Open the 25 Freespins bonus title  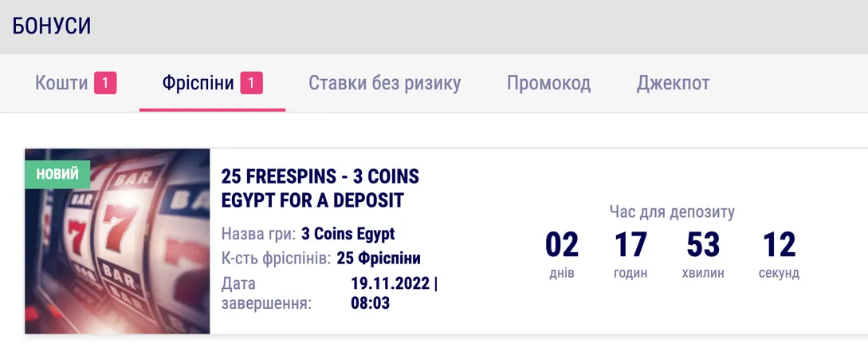pyautogui.click(x=320, y=188)
